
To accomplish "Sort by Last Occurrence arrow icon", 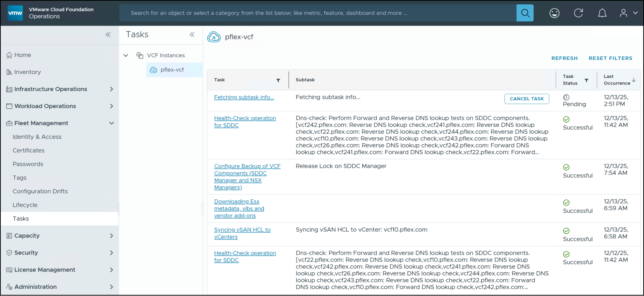I will click(x=634, y=80).
